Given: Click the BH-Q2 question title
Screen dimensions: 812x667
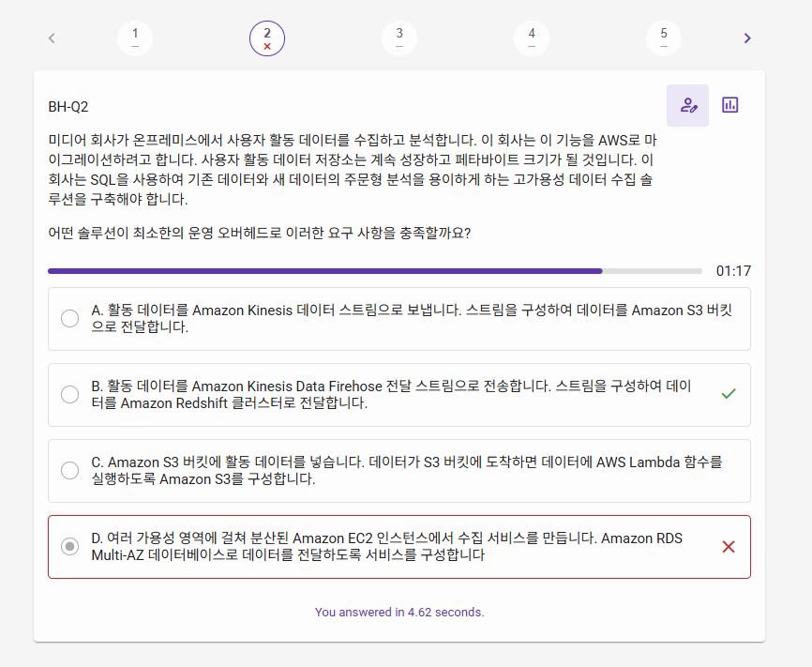Looking at the screenshot, I should tap(68, 107).
